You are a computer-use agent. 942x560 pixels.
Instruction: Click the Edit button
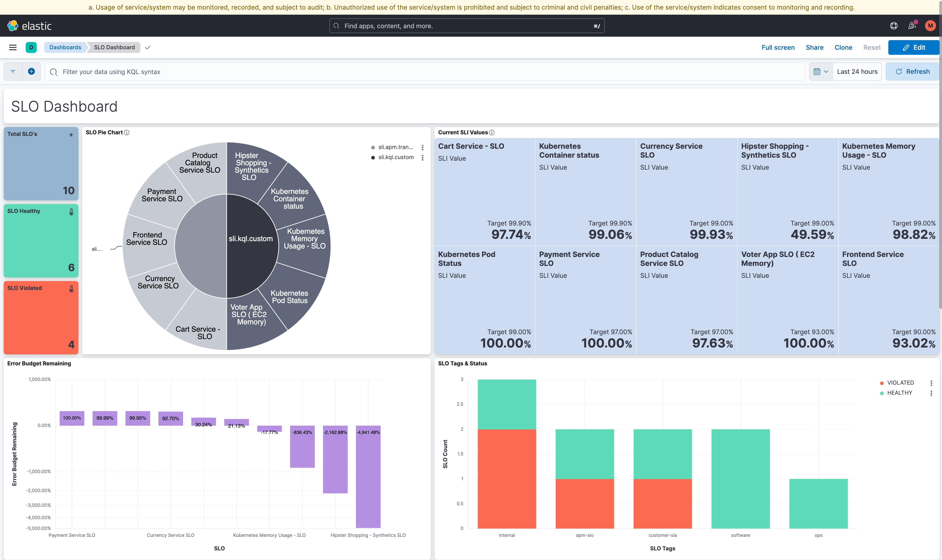pyautogui.click(x=914, y=47)
